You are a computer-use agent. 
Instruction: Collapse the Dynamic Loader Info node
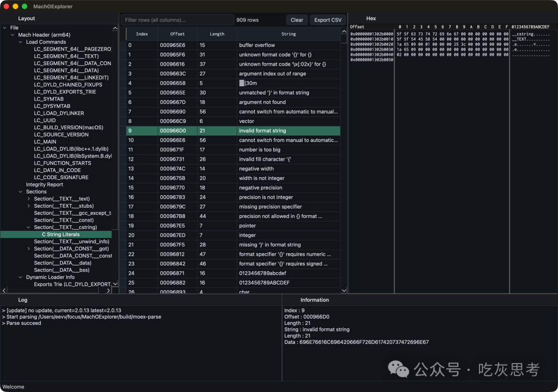(20, 277)
